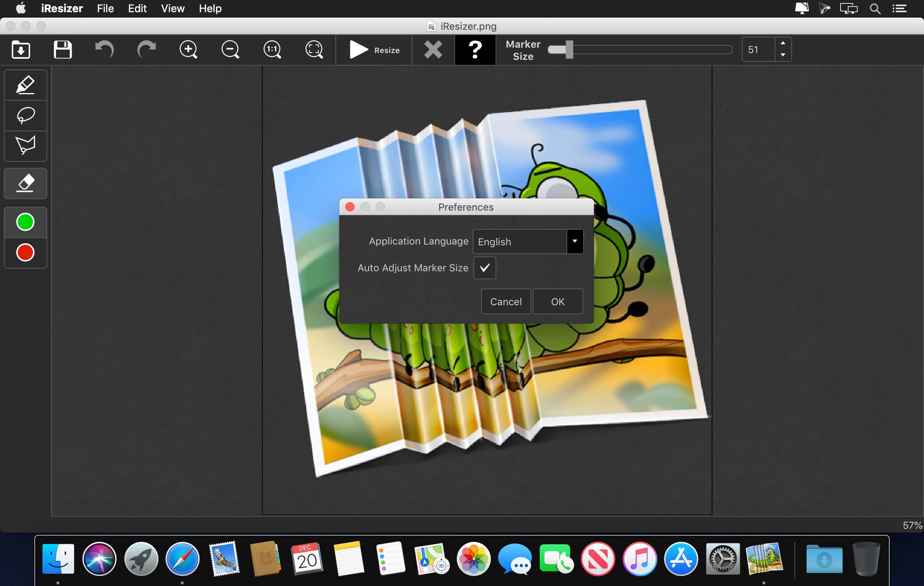Click the 57% zoom level in the status bar

point(912,525)
